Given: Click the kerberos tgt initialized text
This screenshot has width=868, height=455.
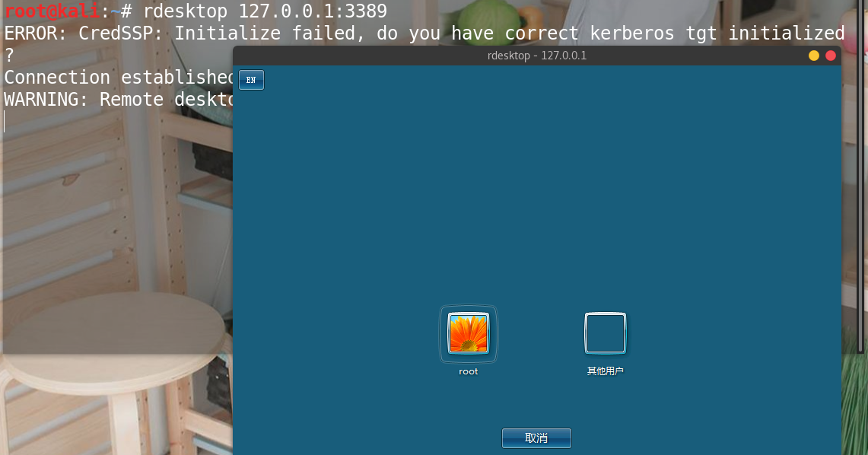Looking at the screenshot, I should [x=717, y=33].
